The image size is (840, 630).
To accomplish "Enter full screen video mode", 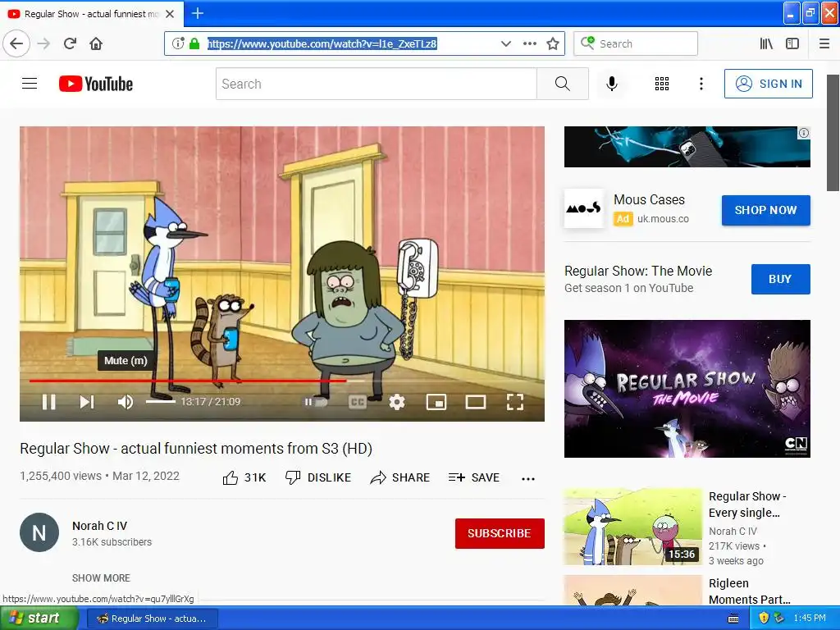I will [x=515, y=402].
